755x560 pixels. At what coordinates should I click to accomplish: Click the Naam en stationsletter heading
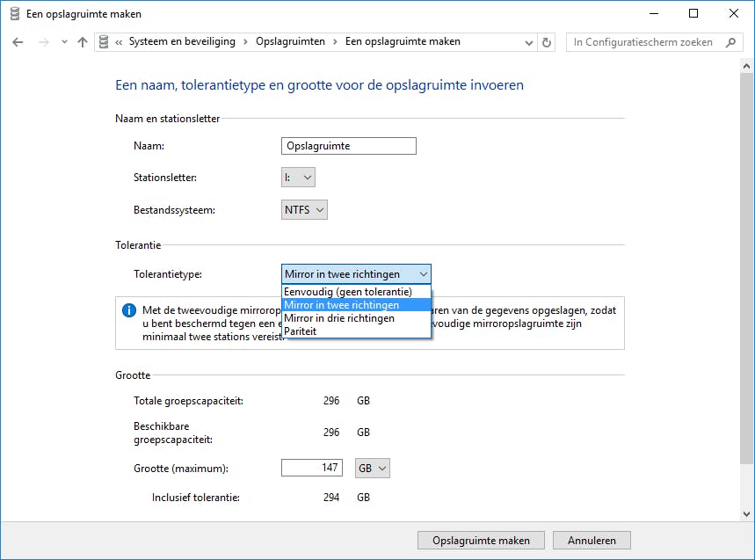[x=167, y=119]
